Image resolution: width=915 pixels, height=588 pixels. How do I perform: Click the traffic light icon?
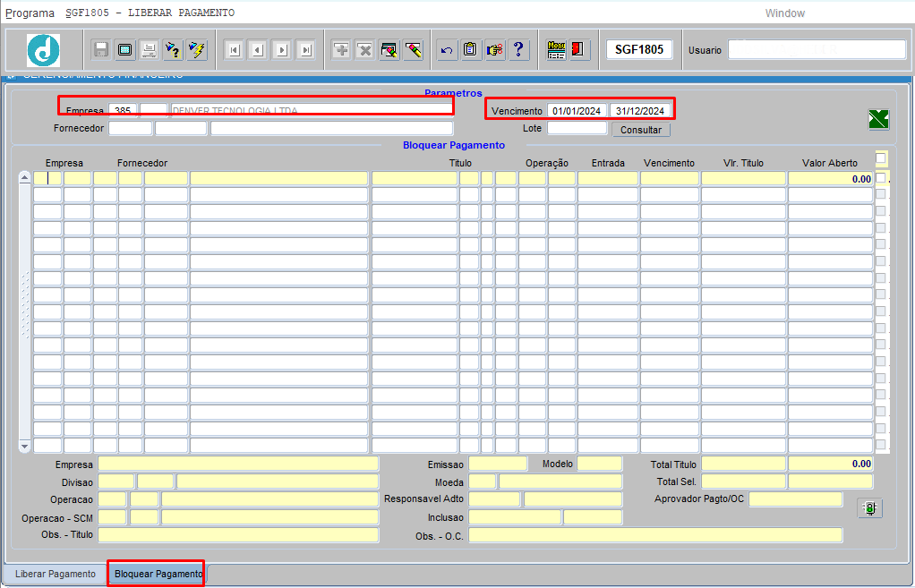[869, 508]
